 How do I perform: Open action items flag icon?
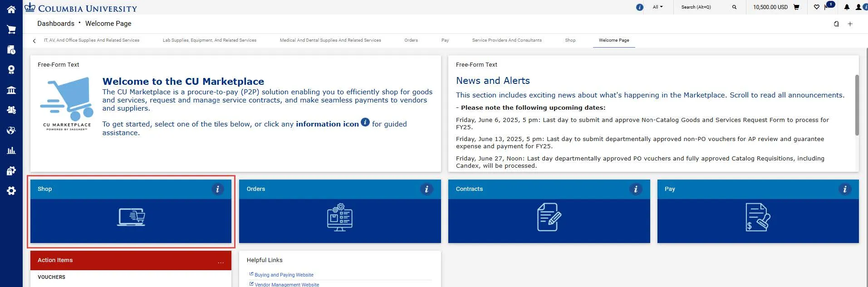pos(827,7)
